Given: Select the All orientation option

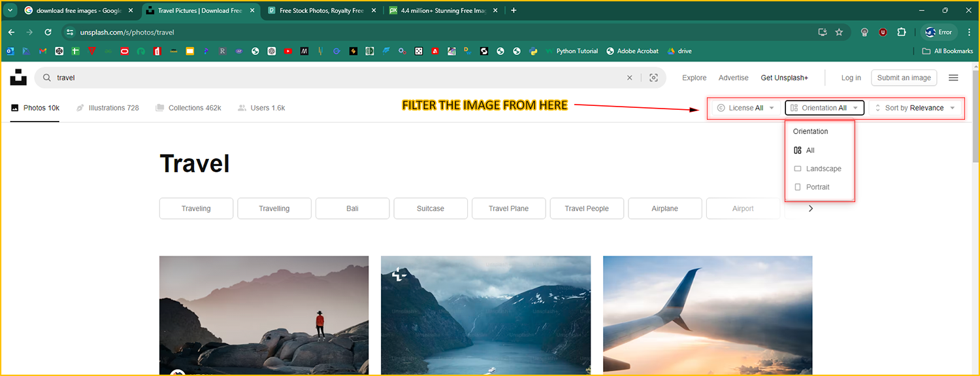Looking at the screenshot, I should point(810,150).
